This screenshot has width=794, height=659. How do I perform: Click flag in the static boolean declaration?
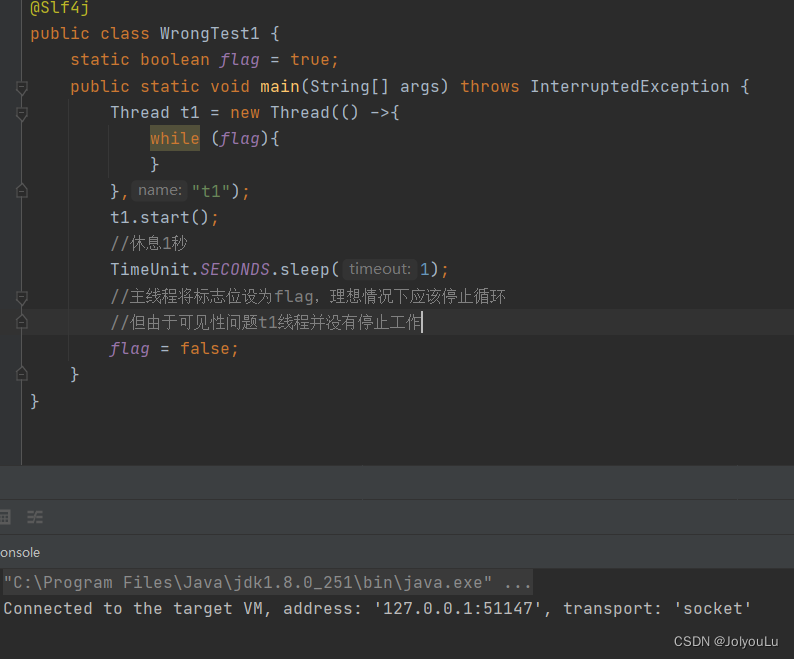point(240,60)
